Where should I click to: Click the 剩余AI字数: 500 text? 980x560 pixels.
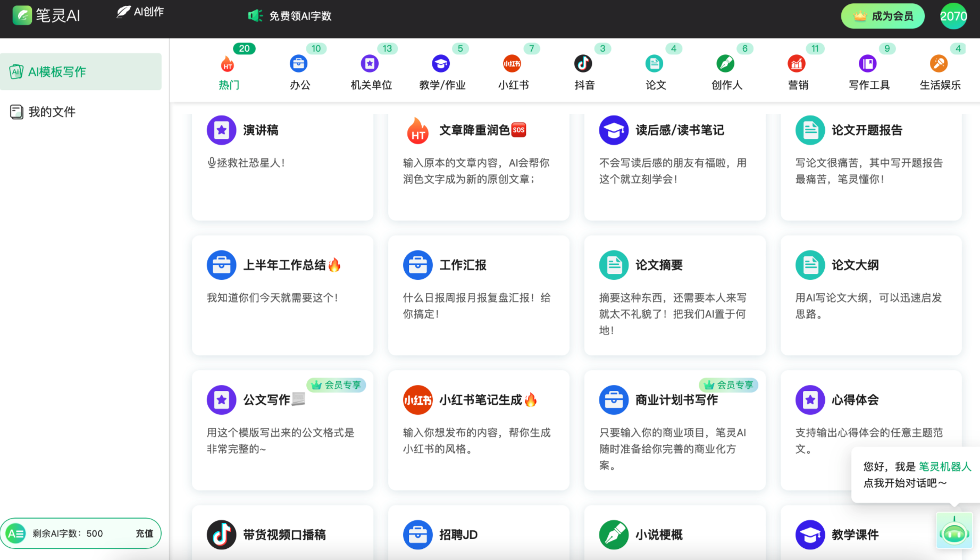tap(68, 533)
